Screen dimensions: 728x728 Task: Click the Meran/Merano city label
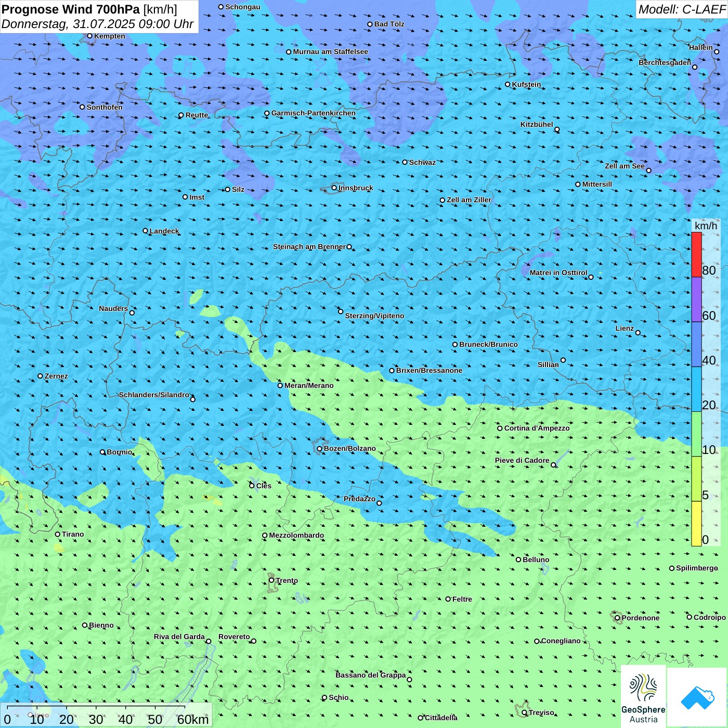click(x=309, y=385)
